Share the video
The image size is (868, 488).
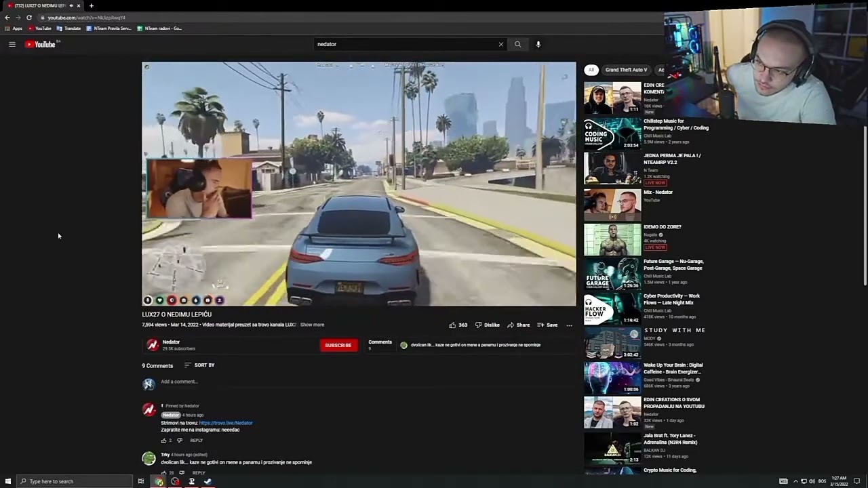point(518,325)
